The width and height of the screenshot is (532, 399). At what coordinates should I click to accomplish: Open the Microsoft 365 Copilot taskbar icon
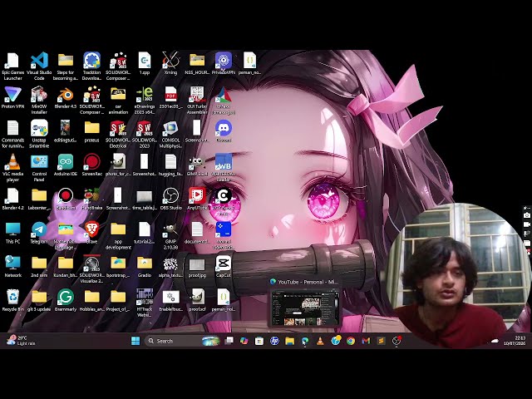[244, 341]
